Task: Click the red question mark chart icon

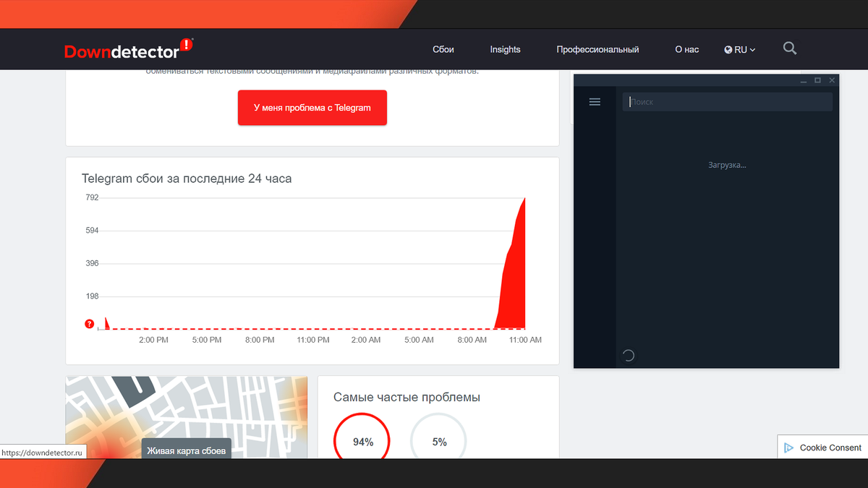Action: click(90, 324)
